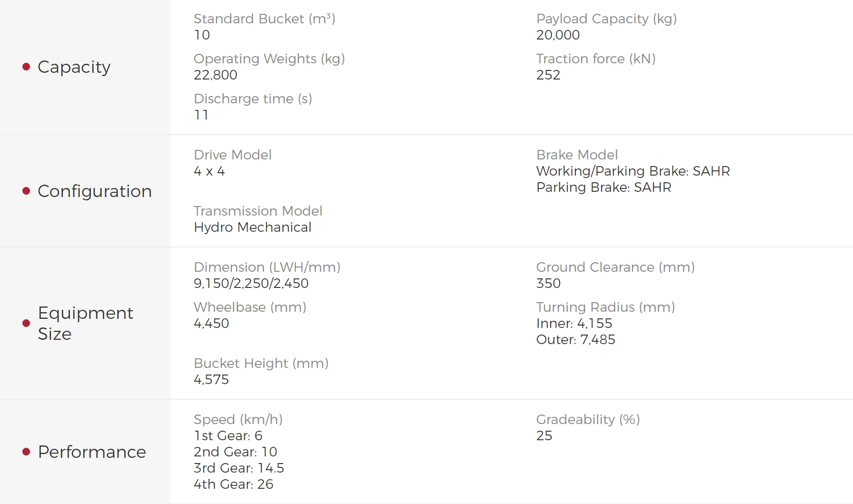This screenshot has height=504, width=853.
Task: Select the Performance section heading
Action: pyautogui.click(x=92, y=452)
